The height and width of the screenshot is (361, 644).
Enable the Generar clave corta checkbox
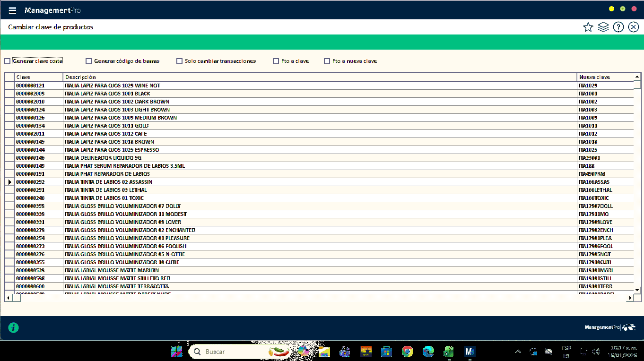click(x=8, y=61)
